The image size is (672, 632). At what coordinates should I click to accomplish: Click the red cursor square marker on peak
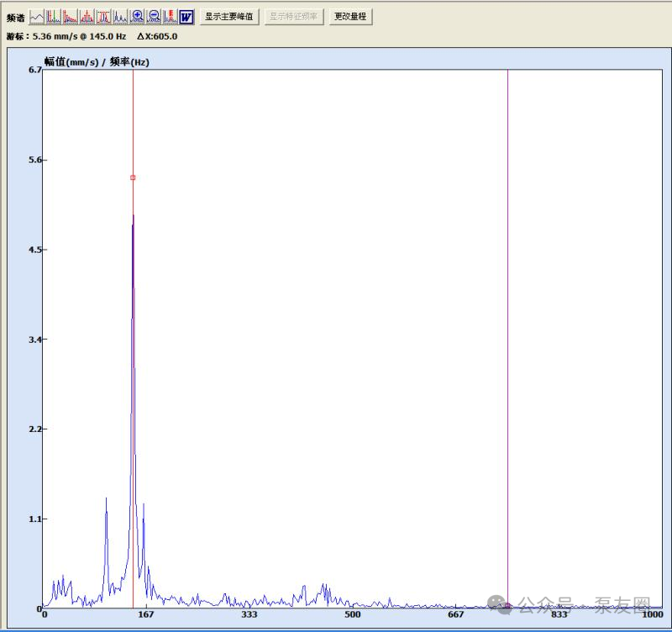[133, 177]
